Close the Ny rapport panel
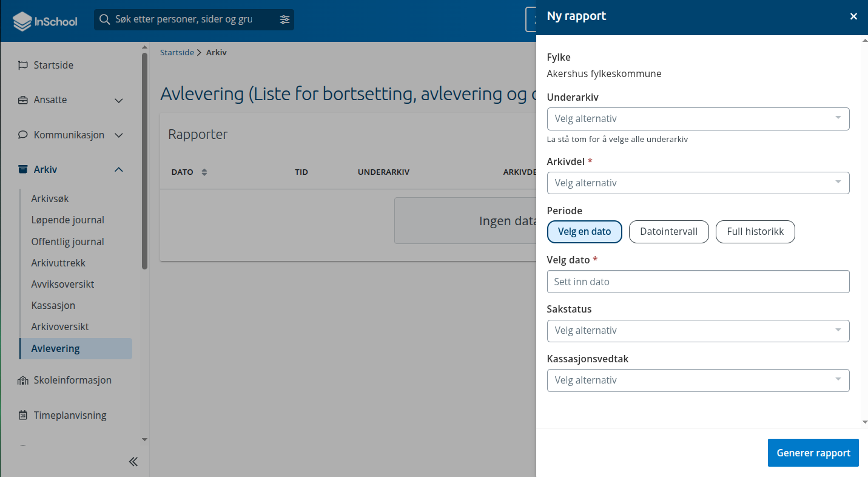 853,16
